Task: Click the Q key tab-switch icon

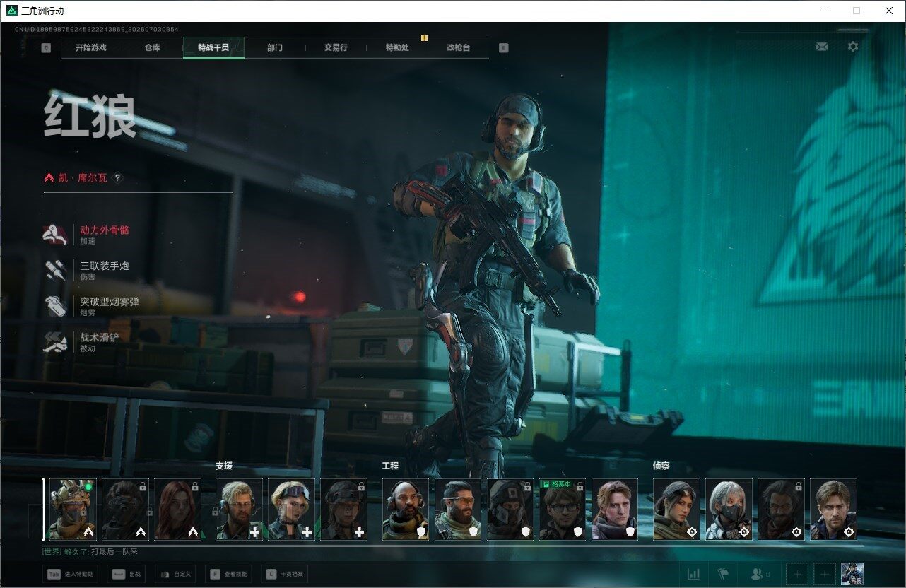Action: pos(46,48)
